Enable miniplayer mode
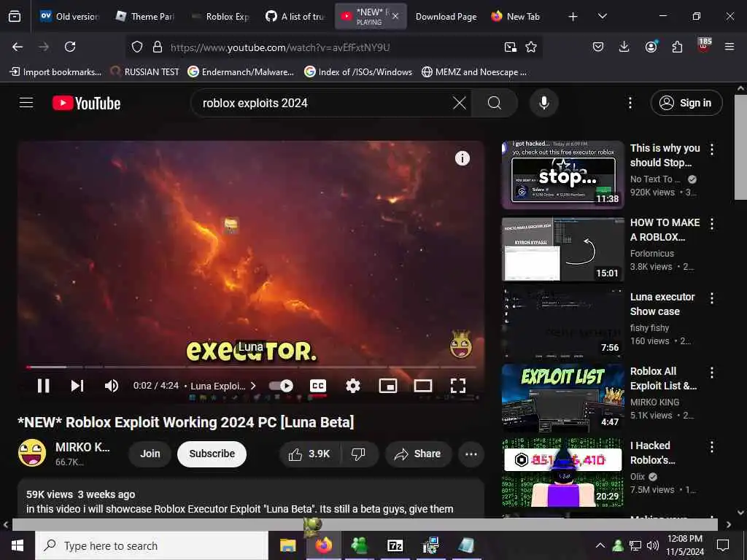The image size is (747, 560). tap(388, 386)
